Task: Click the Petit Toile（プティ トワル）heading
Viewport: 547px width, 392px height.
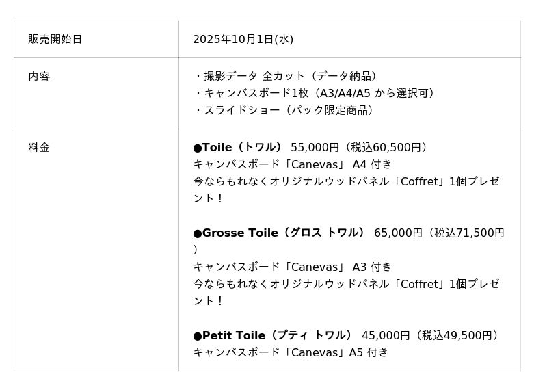Action: [x=273, y=335]
